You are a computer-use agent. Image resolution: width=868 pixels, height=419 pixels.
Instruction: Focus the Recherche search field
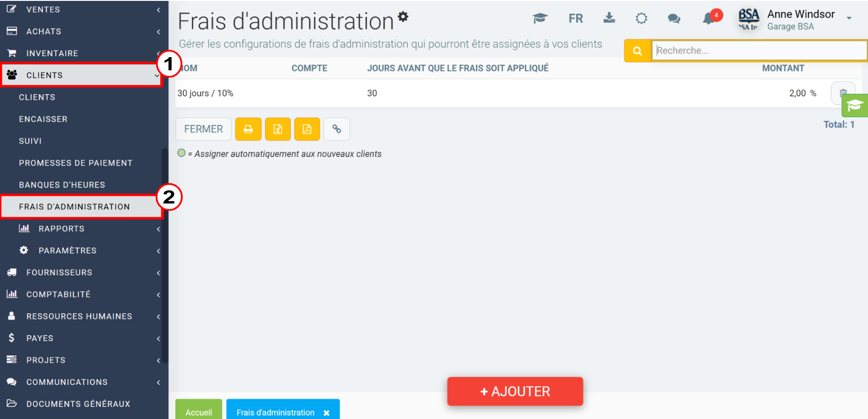(759, 50)
